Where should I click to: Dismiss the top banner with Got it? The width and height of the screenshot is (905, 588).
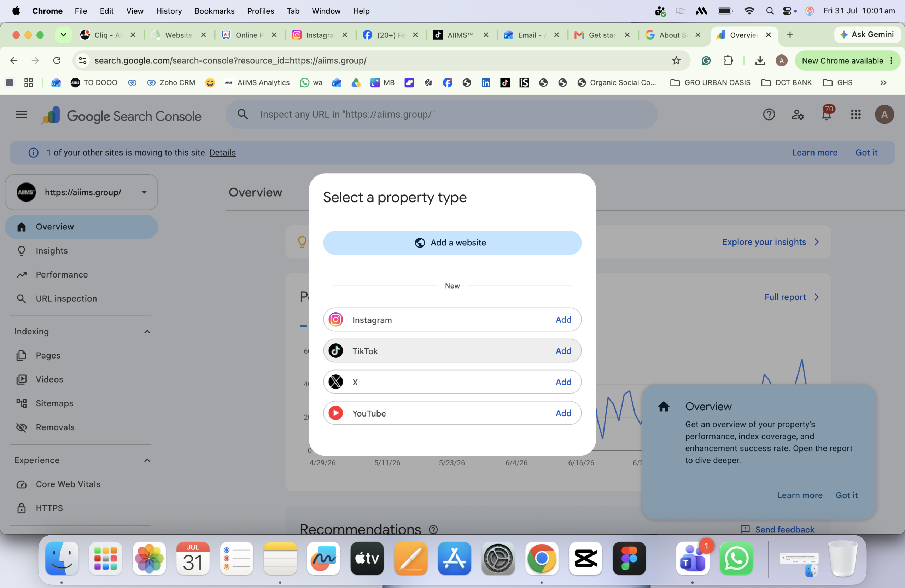(866, 152)
